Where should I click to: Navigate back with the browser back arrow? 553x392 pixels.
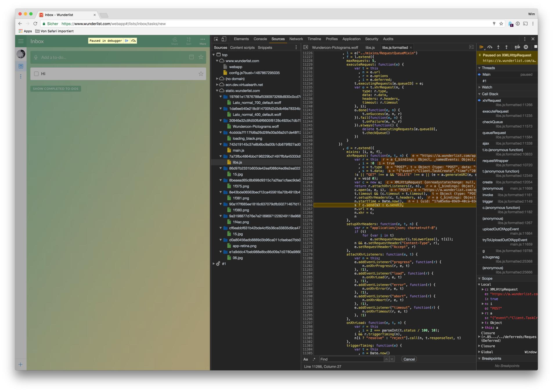(20, 24)
